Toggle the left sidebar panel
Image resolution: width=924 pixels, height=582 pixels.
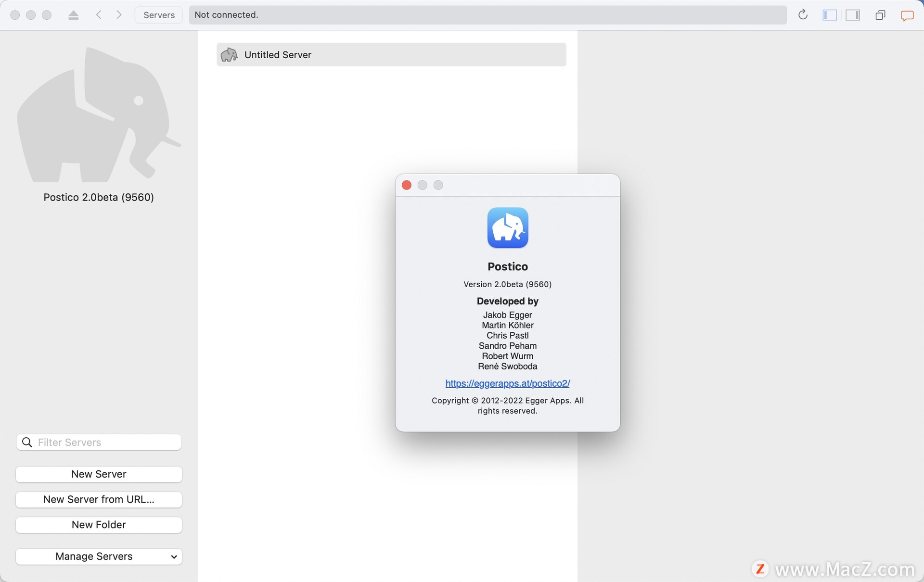pyautogui.click(x=829, y=15)
